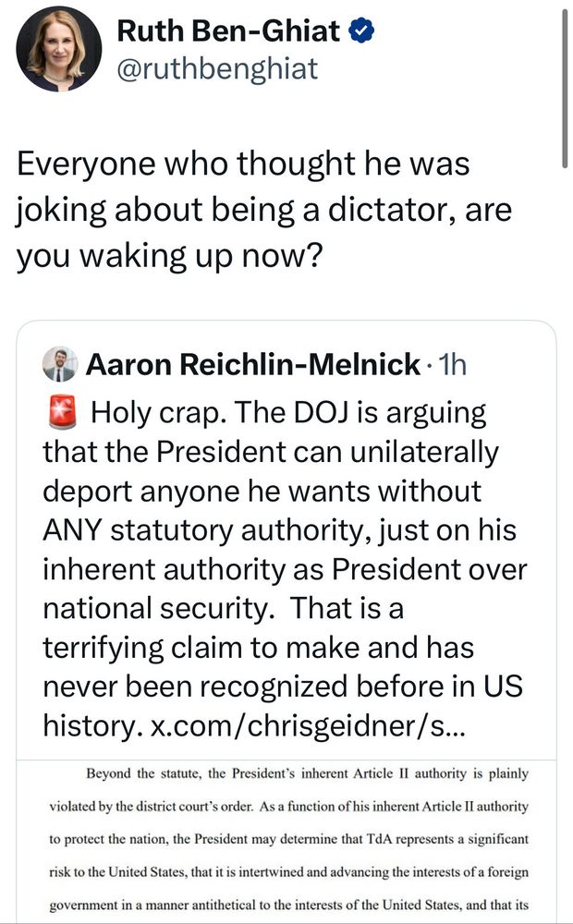Click "Holy crap. The DOJ is arguing" line

(x=288, y=412)
